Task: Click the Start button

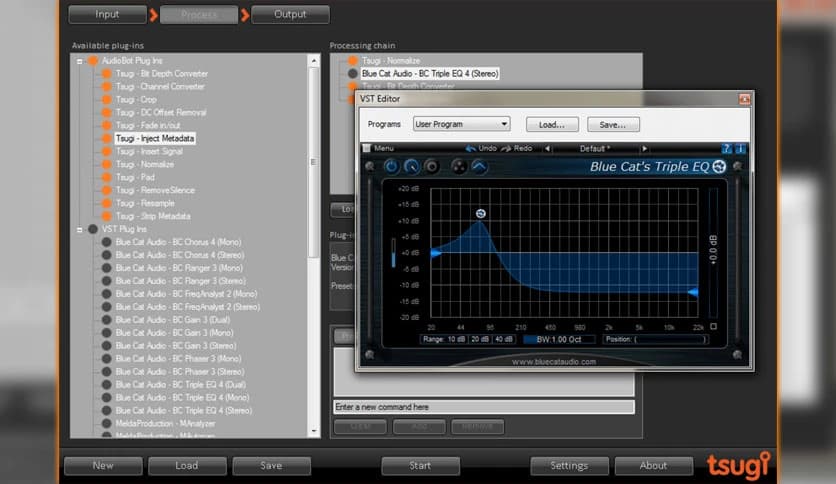Action: (420, 465)
